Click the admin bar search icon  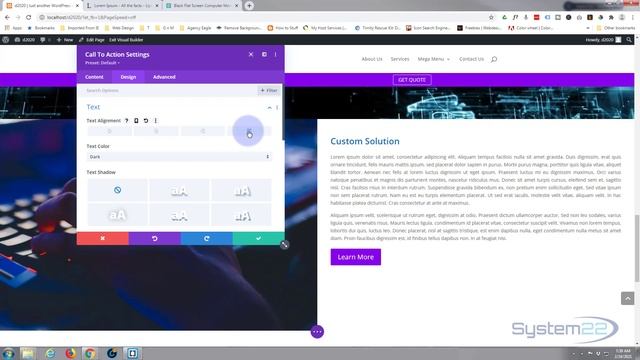(x=629, y=40)
